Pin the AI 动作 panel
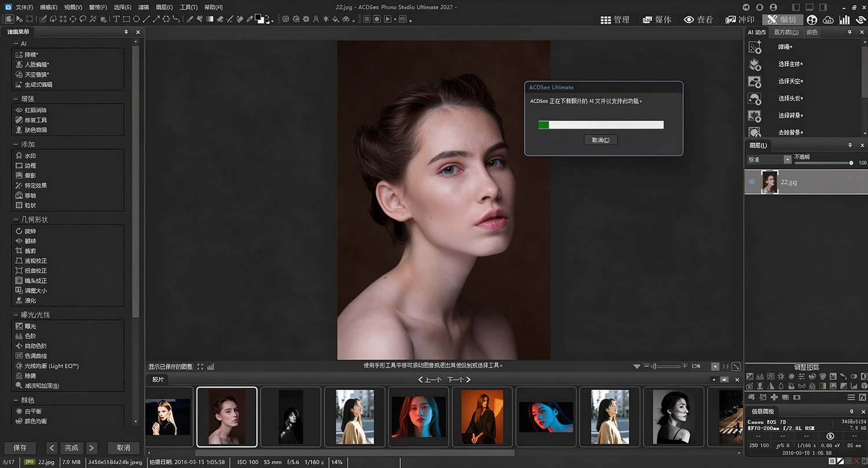 (x=849, y=32)
